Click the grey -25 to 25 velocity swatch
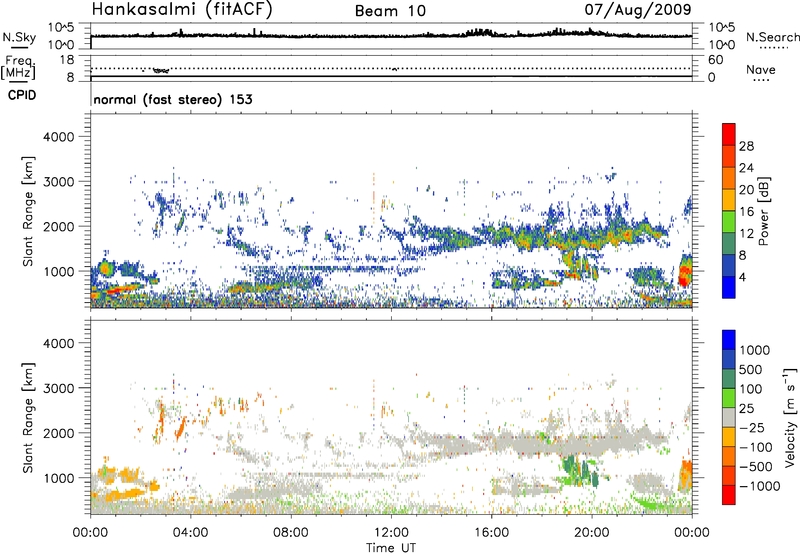 tap(729, 417)
